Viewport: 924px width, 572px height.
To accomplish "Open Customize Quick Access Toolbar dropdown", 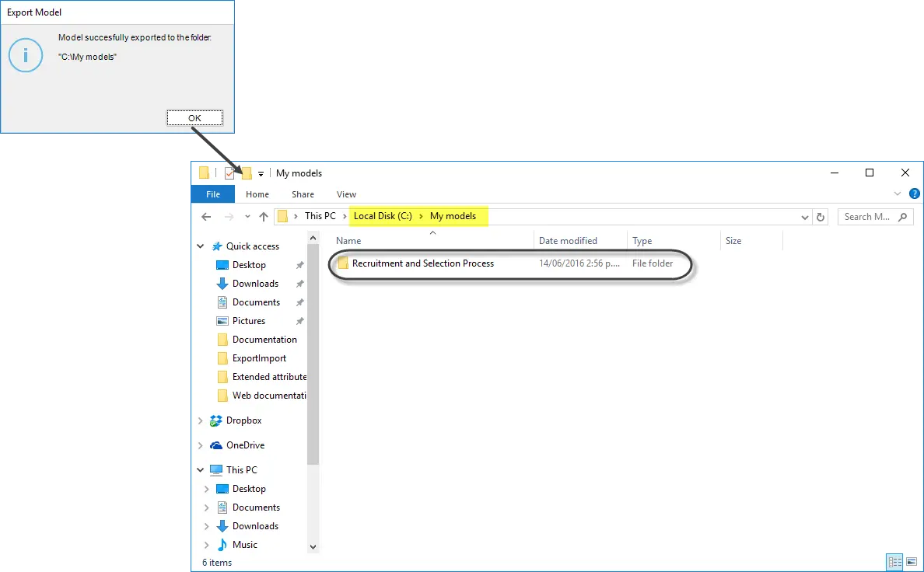I will coord(261,174).
